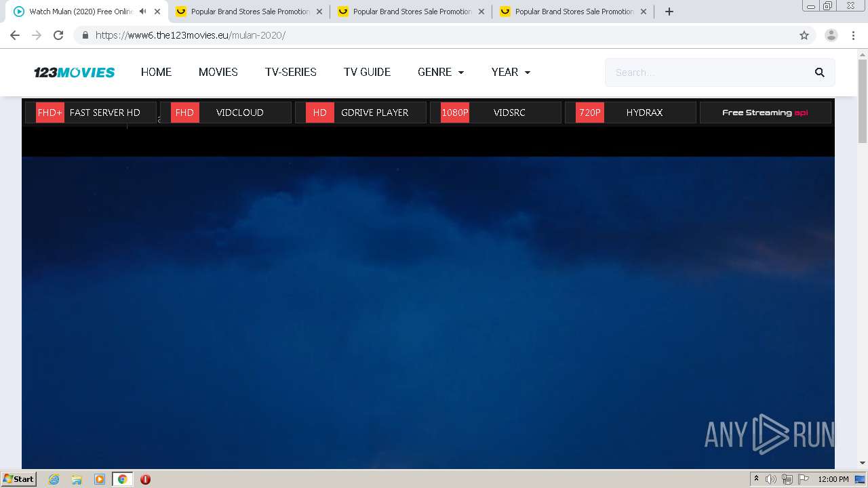Click the scrollbar down arrow
Image resolution: width=868 pixels, height=488 pixels.
tap(863, 463)
